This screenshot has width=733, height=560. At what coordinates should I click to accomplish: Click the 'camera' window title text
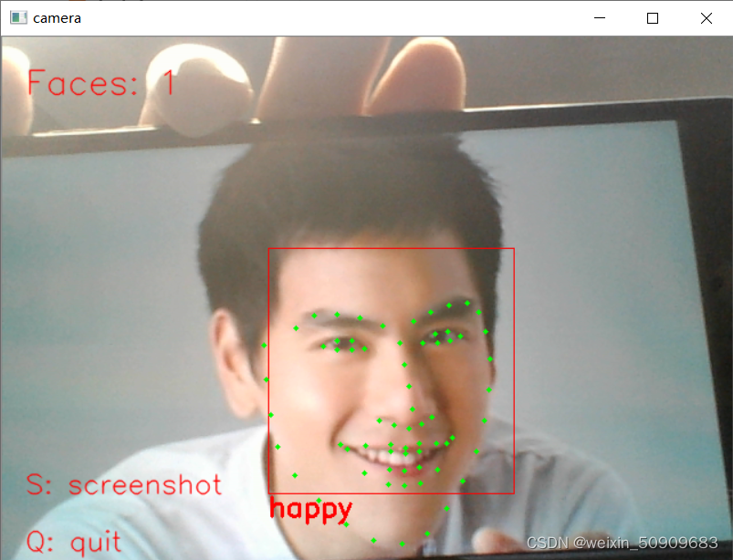click(x=57, y=18)
